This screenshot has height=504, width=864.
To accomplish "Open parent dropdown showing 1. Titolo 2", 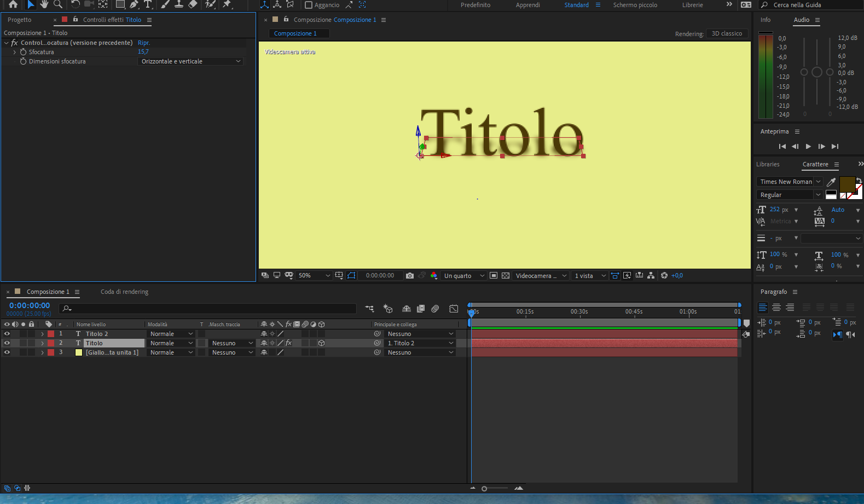I will (x=420, y=343).
